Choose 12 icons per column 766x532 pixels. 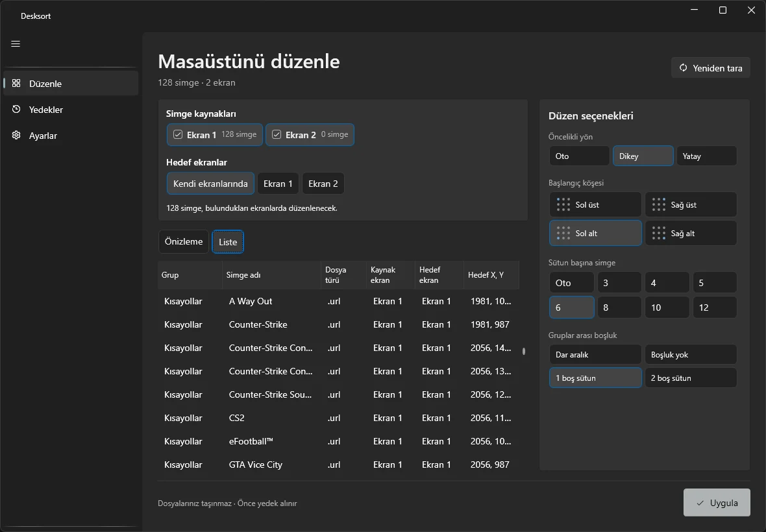(x=715, y=308)
